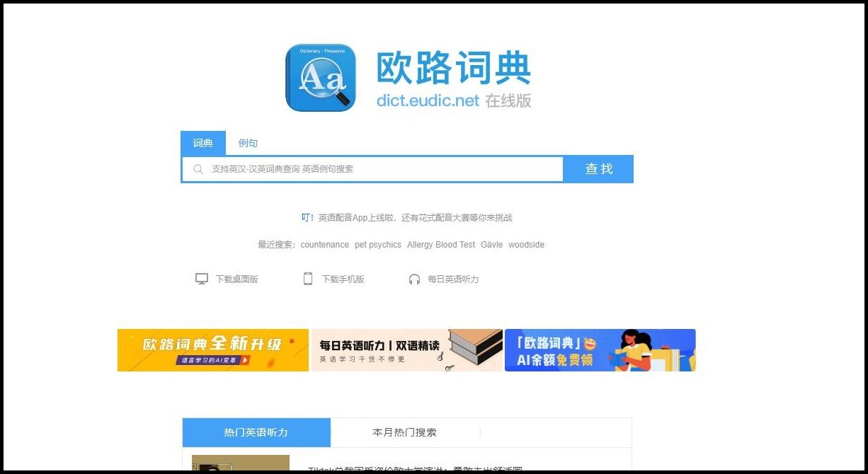Open the countenance recent search link

pos(324,244)
